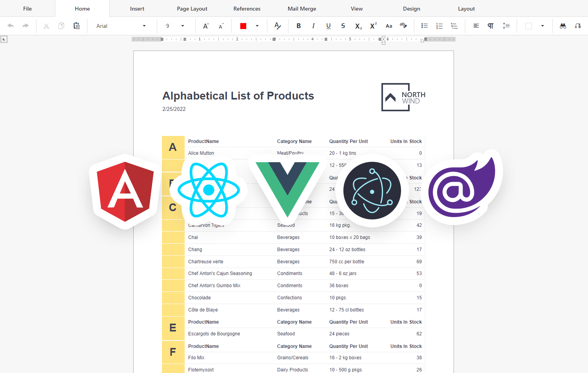Screen dimensions: 588x373
Task: Go to the Page Layout tab
Action: pos(192,9)
